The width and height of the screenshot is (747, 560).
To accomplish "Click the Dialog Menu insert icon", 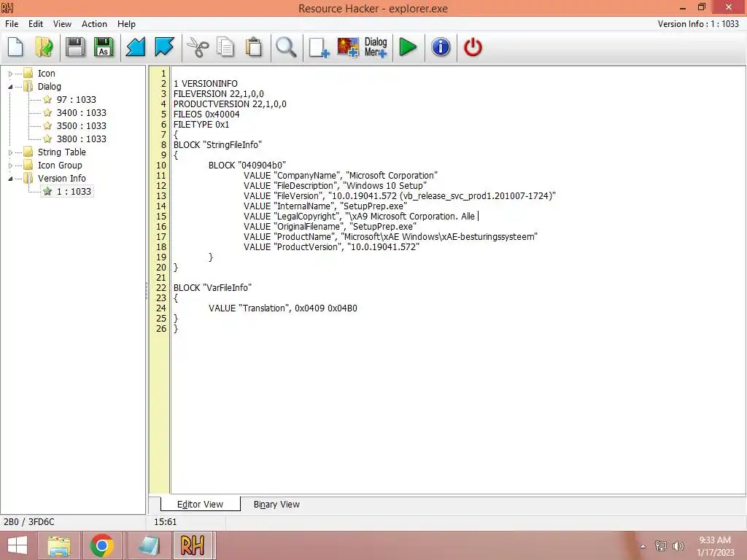I will pos(376,47).
